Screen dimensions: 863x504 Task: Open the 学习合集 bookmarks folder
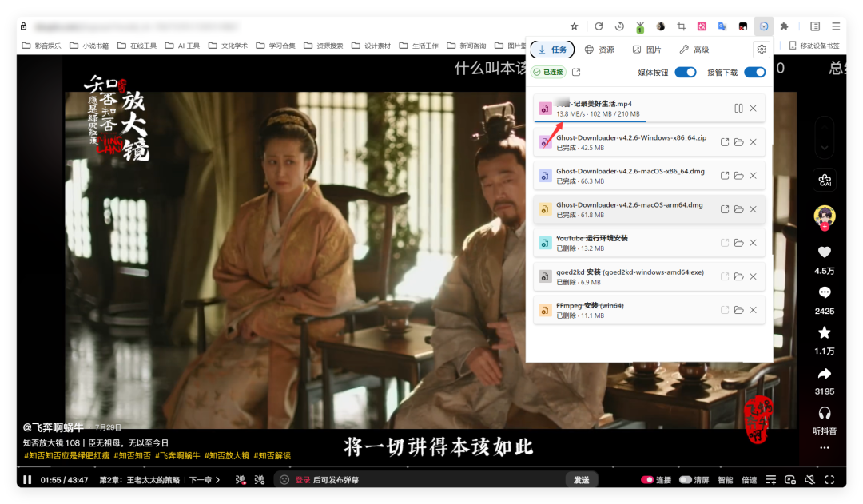click(x=276, y=46)
